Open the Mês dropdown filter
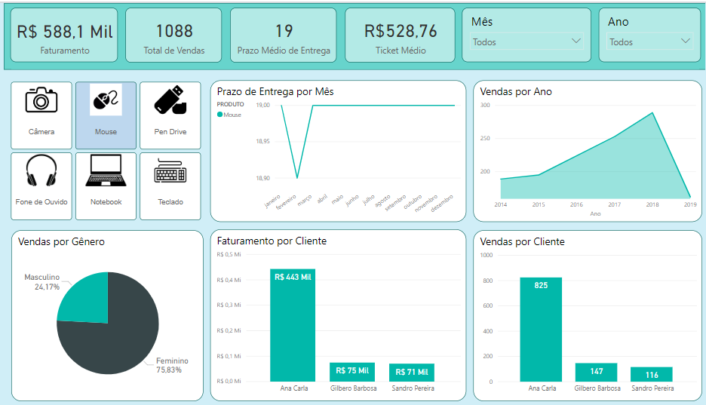The height and width of the screenshot is (405, 706). pyautogui.click(x=526, y=42)
